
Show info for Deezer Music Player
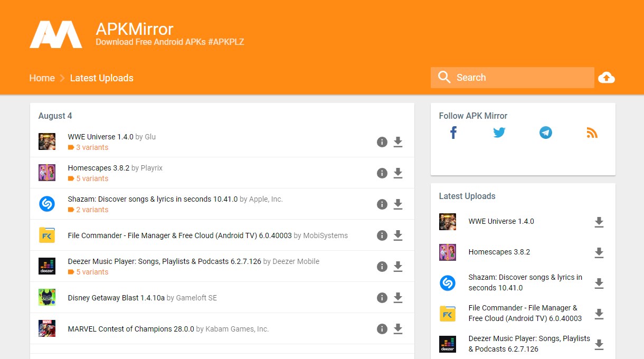[382, 267]
